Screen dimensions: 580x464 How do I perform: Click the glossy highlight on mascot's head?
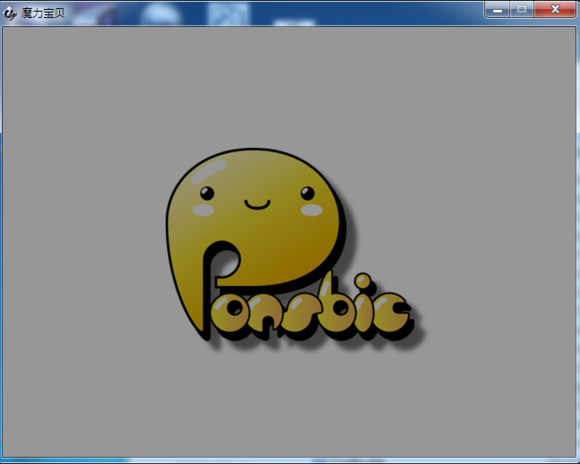click(209, 172)
